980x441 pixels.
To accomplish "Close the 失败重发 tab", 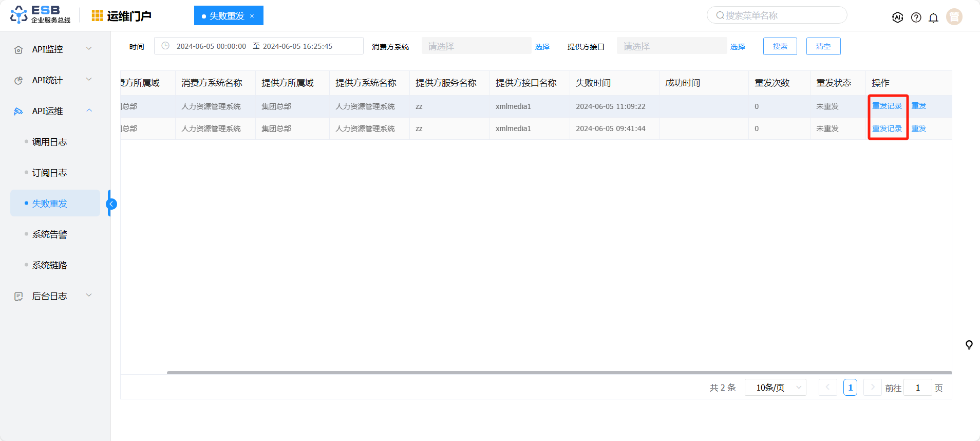I will pos(252,16).
